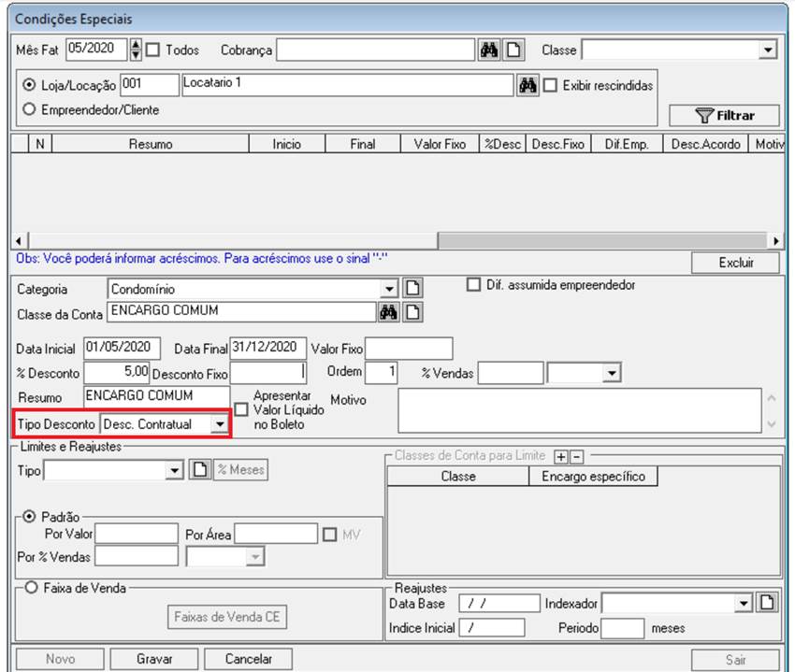Click grid scrollbar left arrow
Viewport: 795px width, 672px height.
point(20,241)
